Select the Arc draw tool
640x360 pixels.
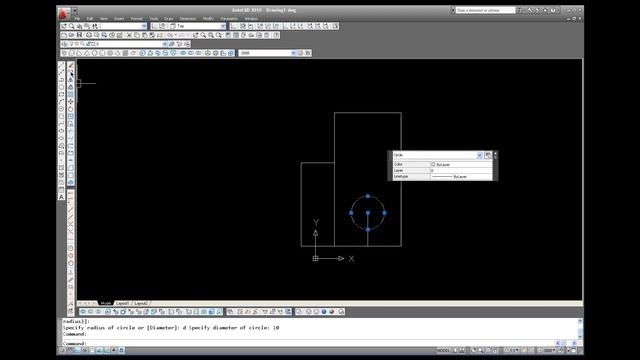(61, 101)
